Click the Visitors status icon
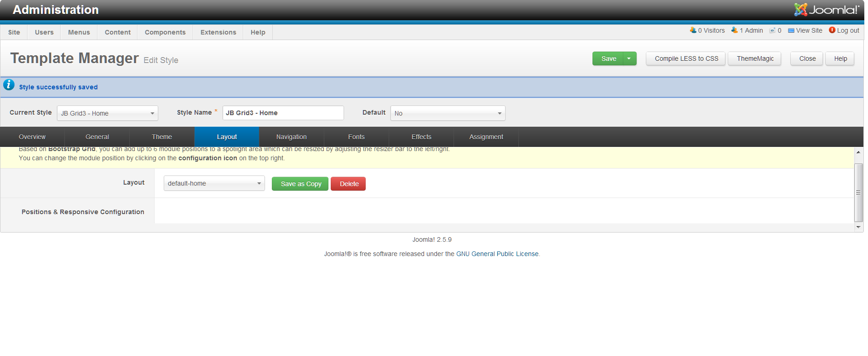The image size is (868, 356). tap(693, 30)
